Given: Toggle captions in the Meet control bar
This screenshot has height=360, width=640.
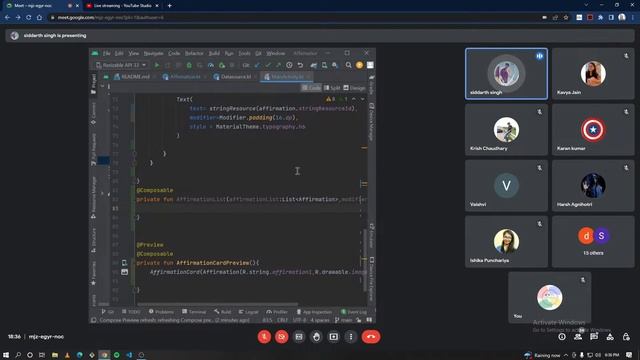Looking at the screenshot, I should point(299,337).
